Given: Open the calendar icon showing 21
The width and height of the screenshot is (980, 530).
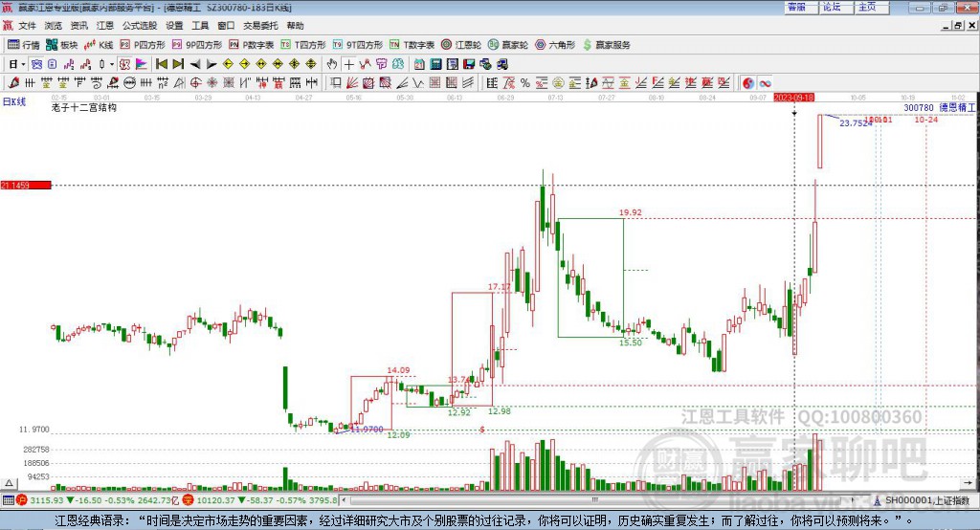Looking at the screenshot, I should pyautogui.click(x=419, y=64).
